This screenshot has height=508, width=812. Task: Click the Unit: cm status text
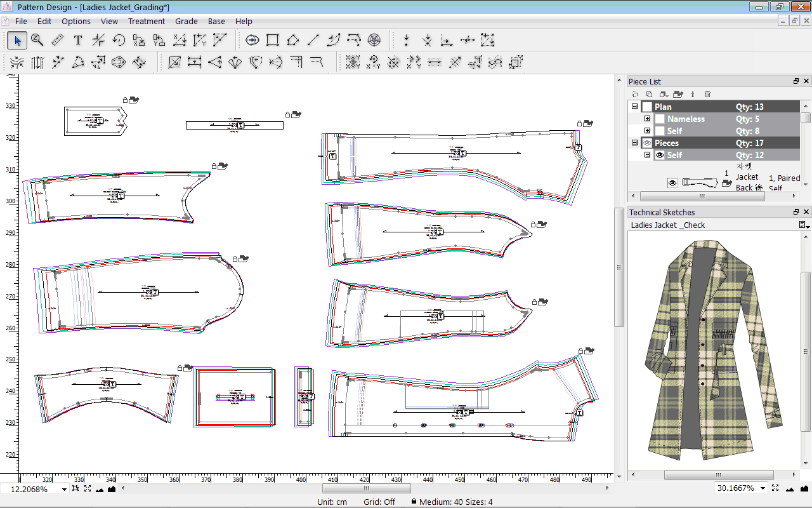click(x=332, y=502)
